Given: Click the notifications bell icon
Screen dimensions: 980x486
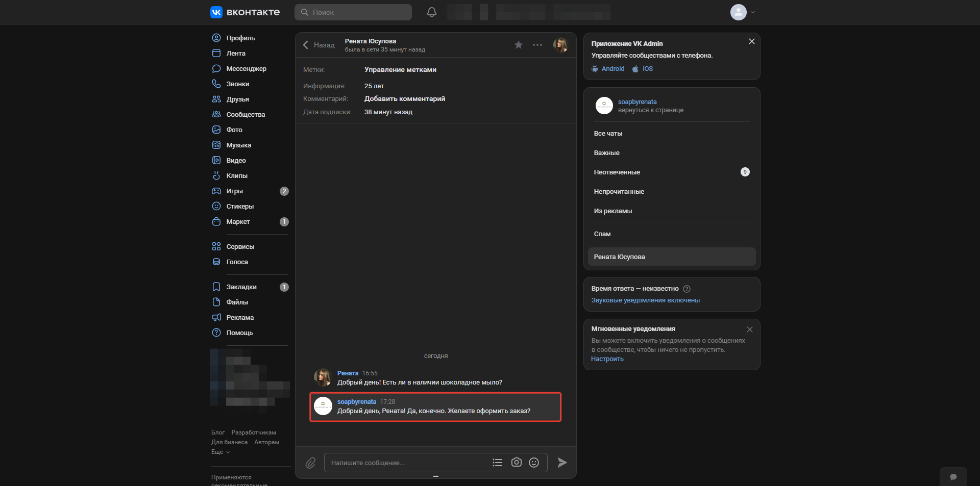Looking at the screenshot, I should click(x=431, y=12).
